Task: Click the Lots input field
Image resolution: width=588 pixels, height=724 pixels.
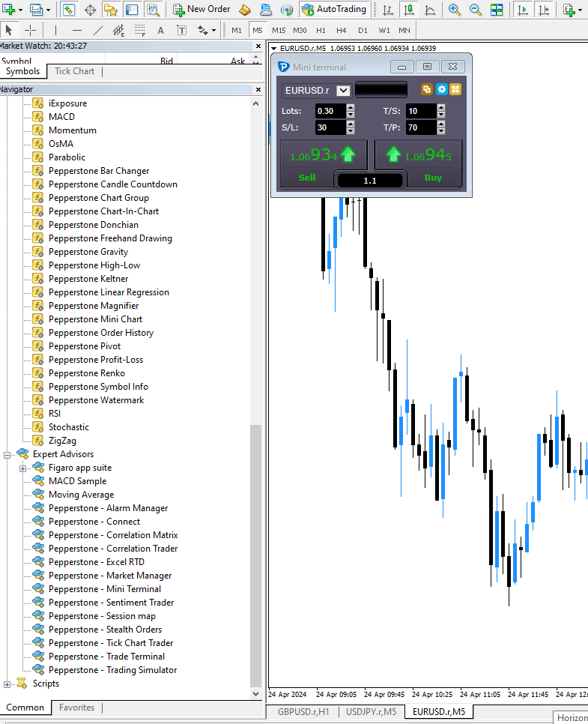Action: click(330, 111)
